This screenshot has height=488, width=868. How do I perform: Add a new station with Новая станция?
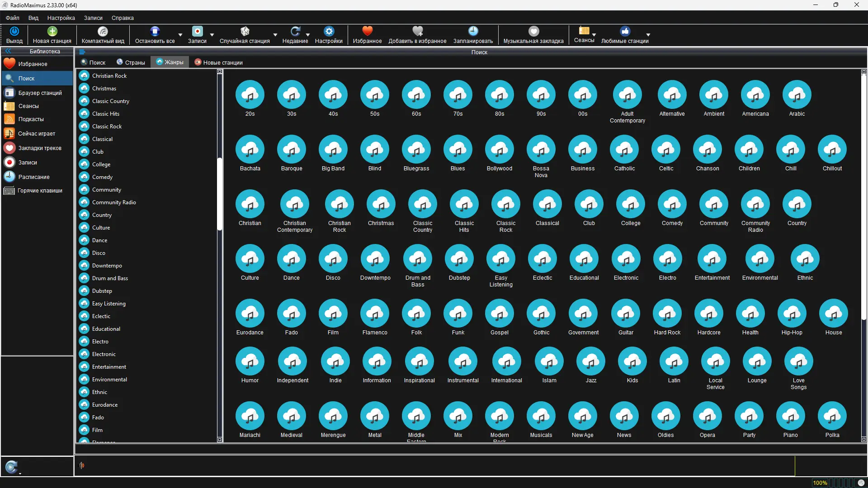tap(52, 31)
